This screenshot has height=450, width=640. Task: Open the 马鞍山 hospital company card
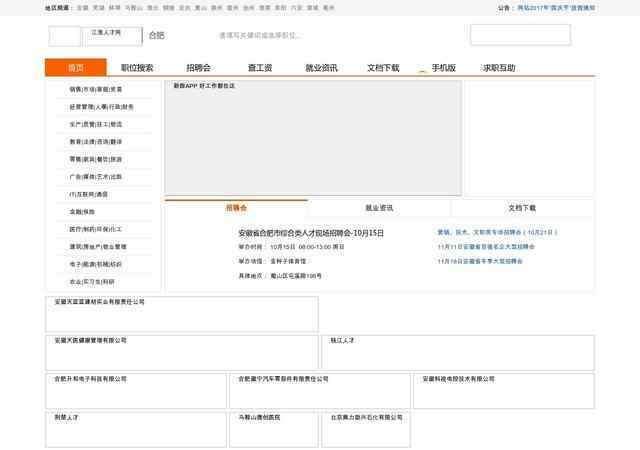(274, 430)
